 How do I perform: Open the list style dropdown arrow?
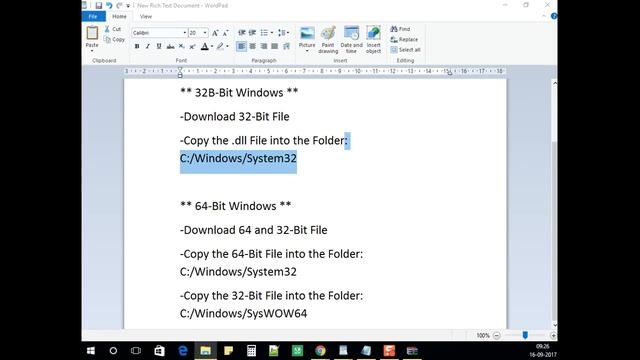coord(272,33)
